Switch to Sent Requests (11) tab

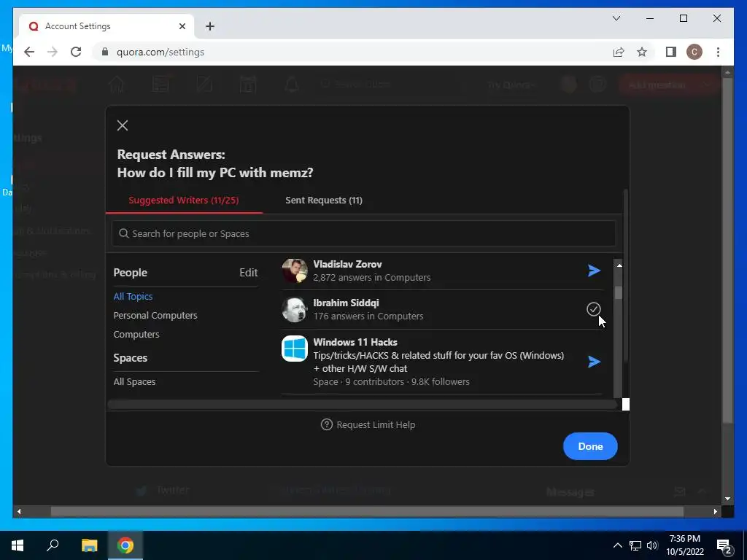pos(323,200)
